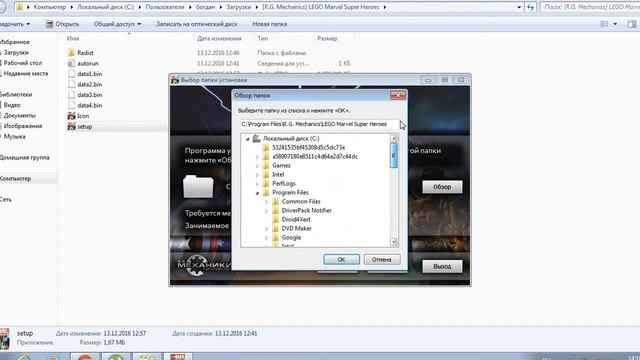Expand the PerfLogs folder node

point(257,184)
